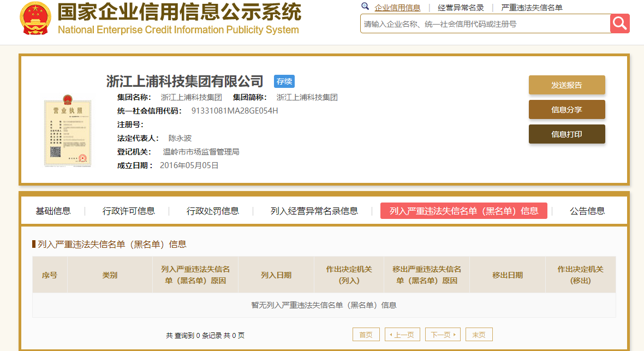Click 列入日期 column header
644x351 pixels.
click(x=276, y=275)
